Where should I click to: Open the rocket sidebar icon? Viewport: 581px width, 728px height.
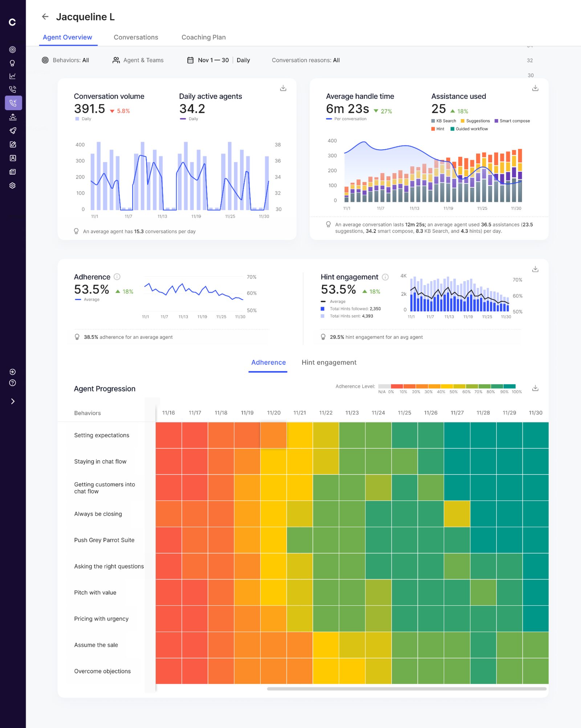(12, 131)
